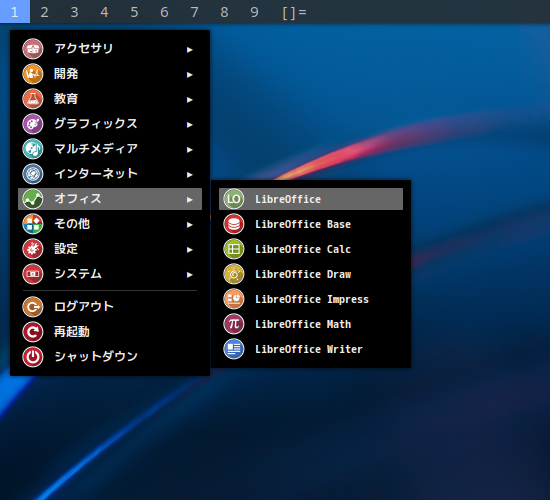Expand the 教育 submenu arrow
The height and width of the screenshot is (500, 550).
point(189,100)
